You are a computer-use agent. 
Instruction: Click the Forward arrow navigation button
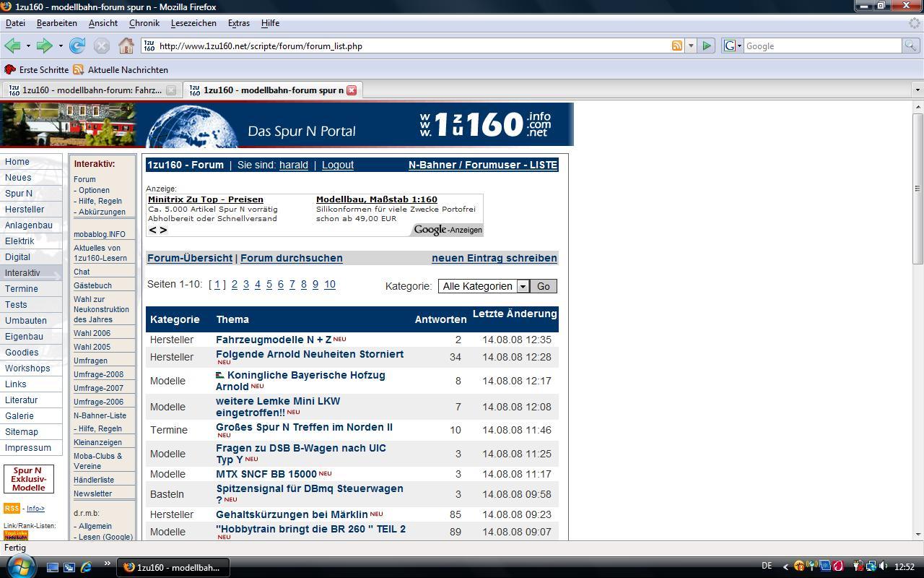tap(45, 46)
